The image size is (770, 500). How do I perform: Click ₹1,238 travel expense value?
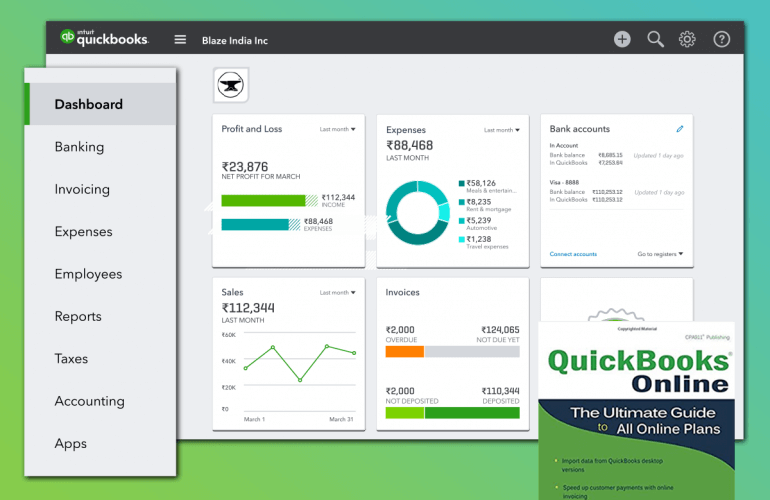(x=479, y=239)
